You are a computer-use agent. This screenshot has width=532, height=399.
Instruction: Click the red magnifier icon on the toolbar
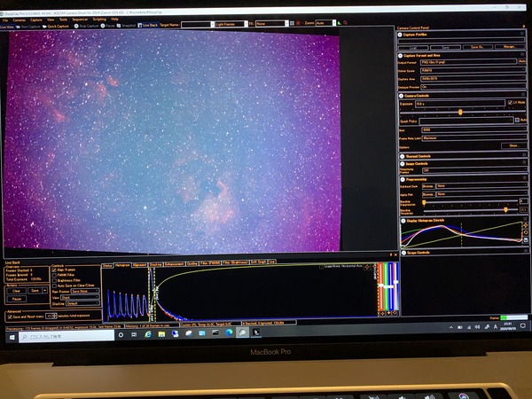346,23
